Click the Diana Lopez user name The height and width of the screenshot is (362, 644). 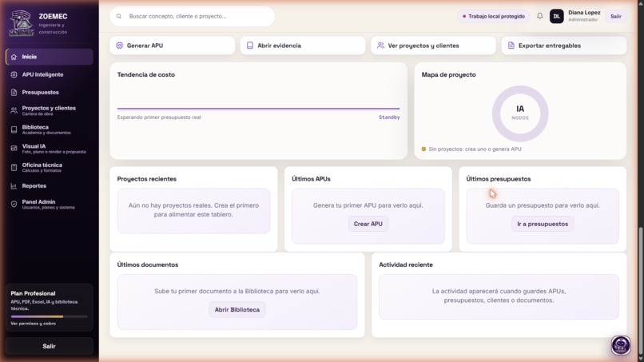coord(584,13)
